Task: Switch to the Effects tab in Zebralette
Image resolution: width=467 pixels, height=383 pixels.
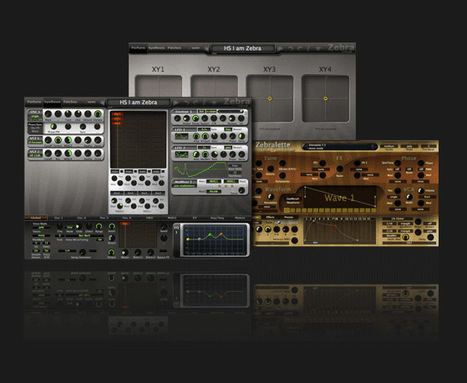Action: (270, 217)
